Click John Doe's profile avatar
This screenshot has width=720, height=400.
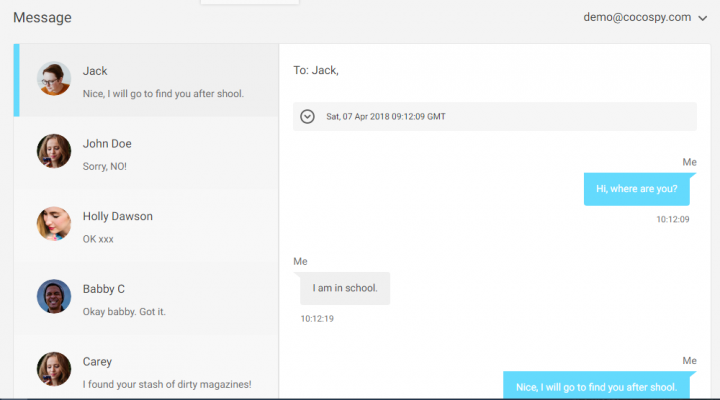tap(54, 152)
